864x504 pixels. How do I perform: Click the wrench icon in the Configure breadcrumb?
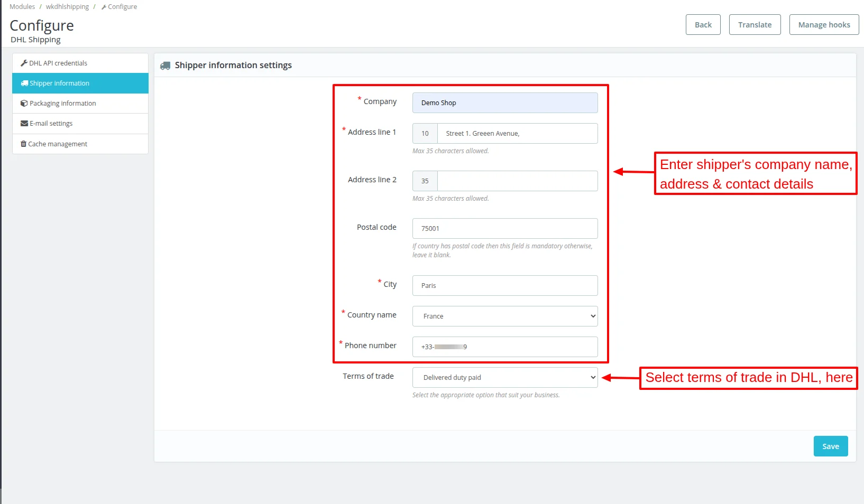pyautogui.click(x=104, y=7)
